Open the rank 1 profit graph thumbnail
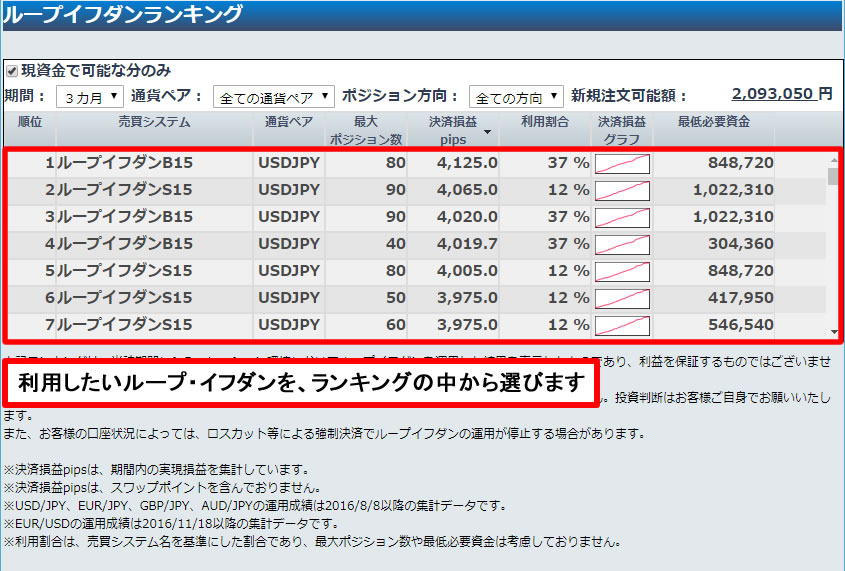 click(x=622, y=164)
